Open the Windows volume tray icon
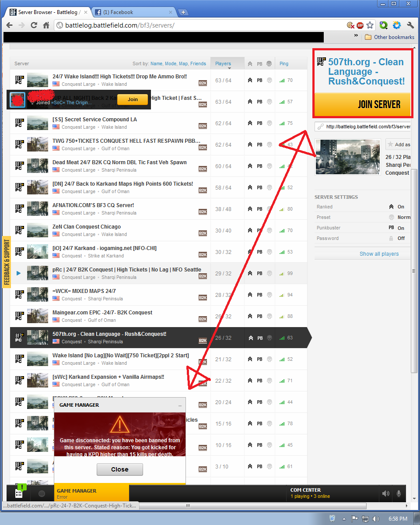This screenshot has width=420, height=525. pos(376,518)
